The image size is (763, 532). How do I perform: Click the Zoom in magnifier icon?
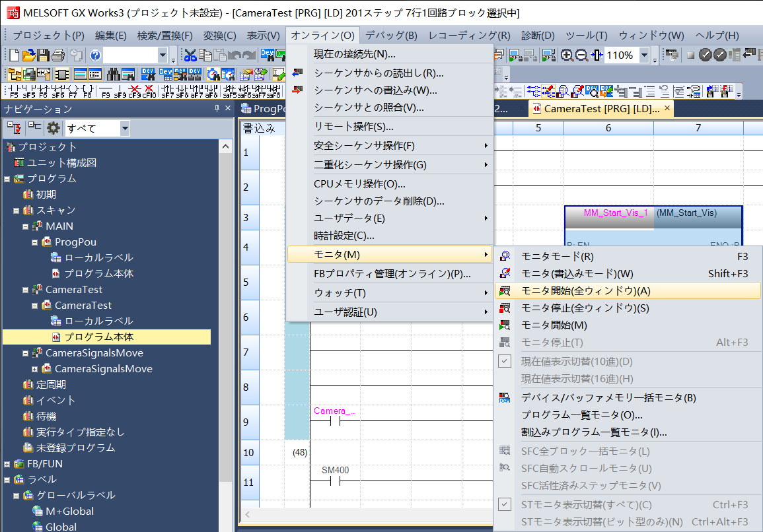coord(567,55)
